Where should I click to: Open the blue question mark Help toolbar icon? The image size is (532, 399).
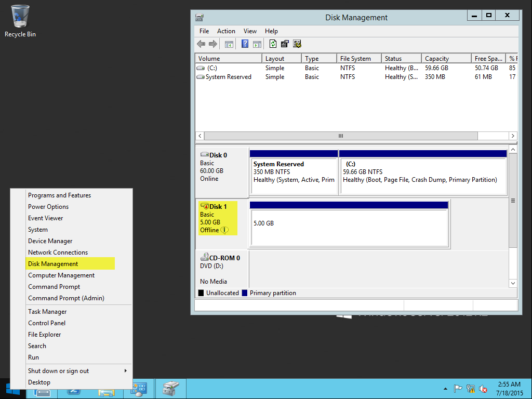point(245,44)
